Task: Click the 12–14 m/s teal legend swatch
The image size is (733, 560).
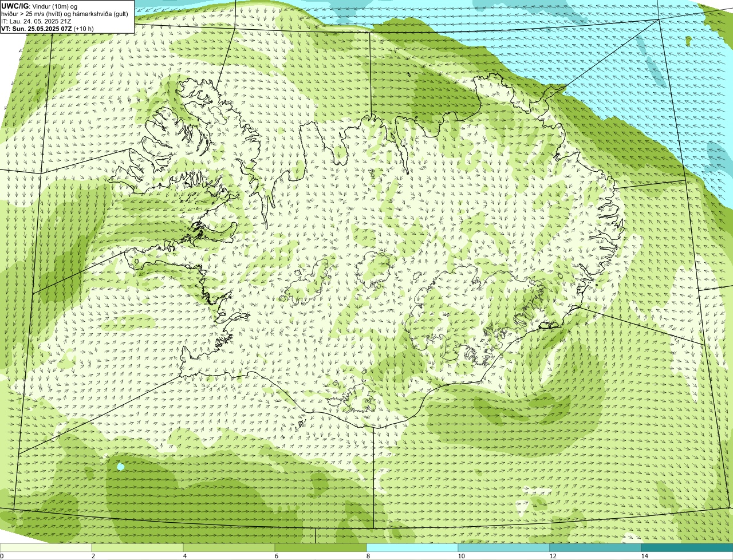Action: [596, 547]
